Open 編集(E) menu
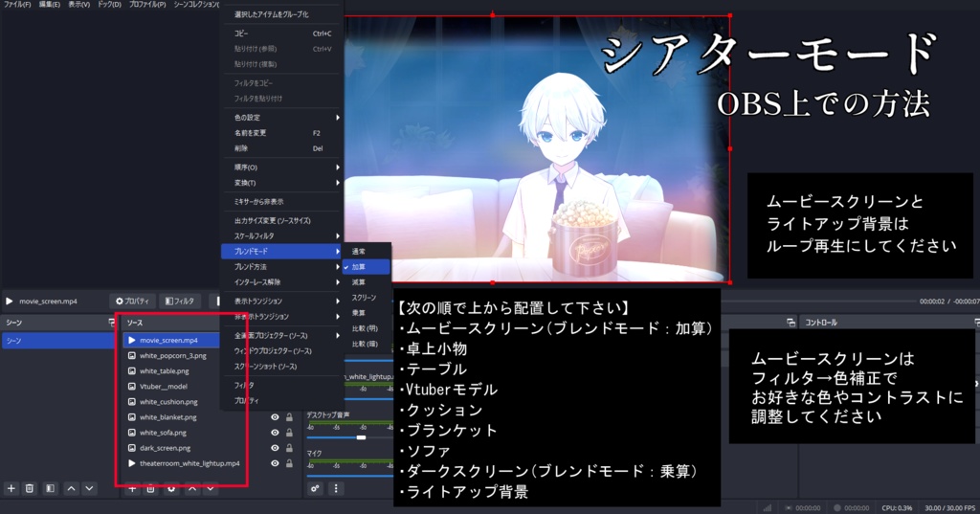This screenshot has width=980, height=514. pos(50,5)
